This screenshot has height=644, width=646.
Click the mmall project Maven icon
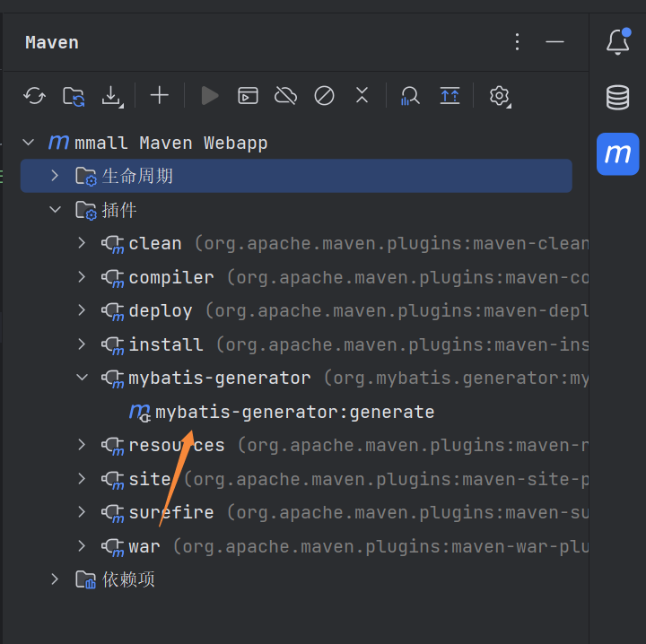[x=58, y=143]
